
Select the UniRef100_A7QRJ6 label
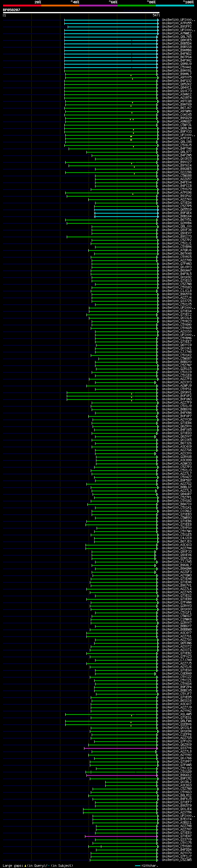pos(176,250)
